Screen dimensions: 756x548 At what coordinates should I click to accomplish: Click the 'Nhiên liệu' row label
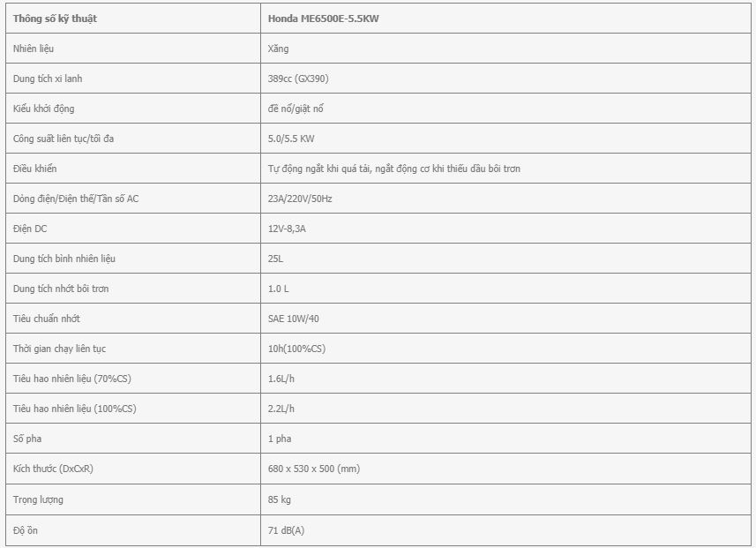34,49
